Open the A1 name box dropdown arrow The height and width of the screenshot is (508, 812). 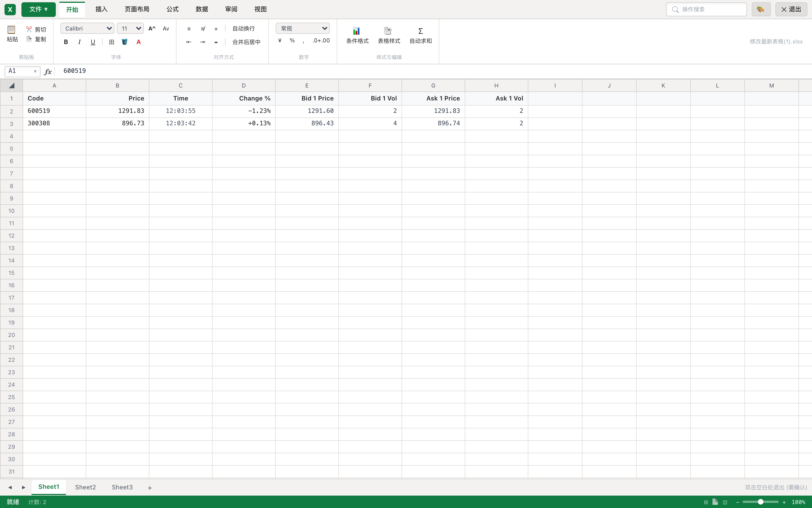(x=35, y=71)
